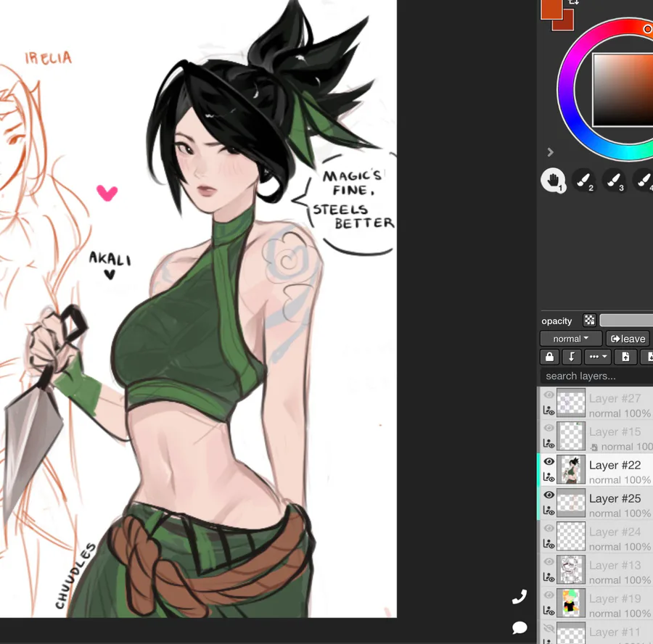Open the normal blend mode dropdown
Viewport: 653px width, 644px height.
point(571,339)
